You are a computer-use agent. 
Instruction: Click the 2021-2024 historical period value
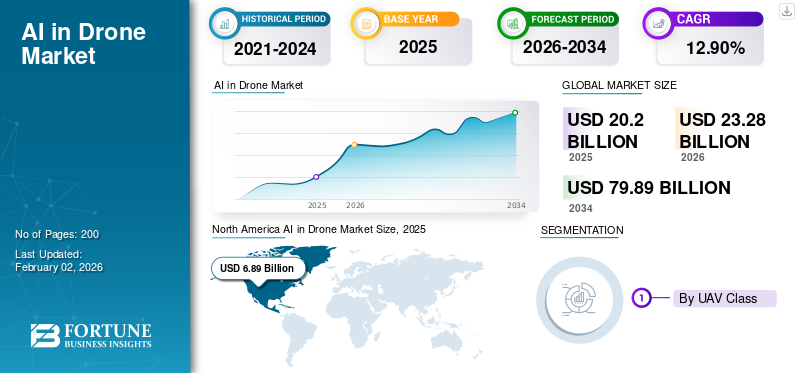tap(275, 49)
